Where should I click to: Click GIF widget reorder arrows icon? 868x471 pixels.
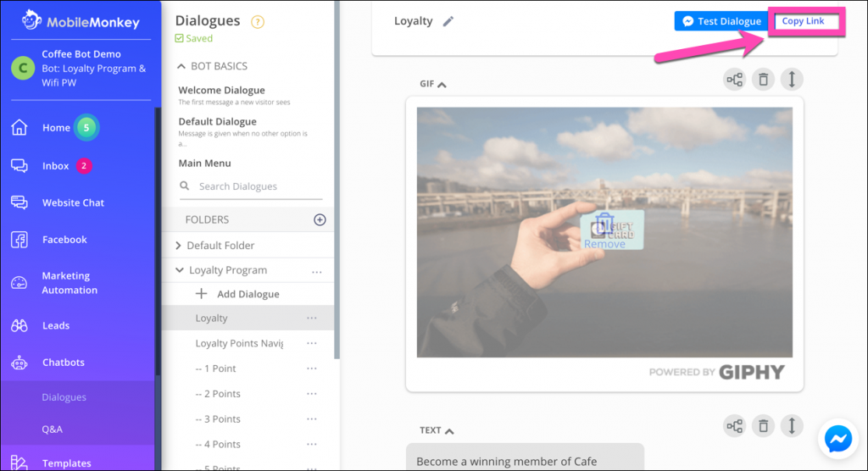pos(793,80)
